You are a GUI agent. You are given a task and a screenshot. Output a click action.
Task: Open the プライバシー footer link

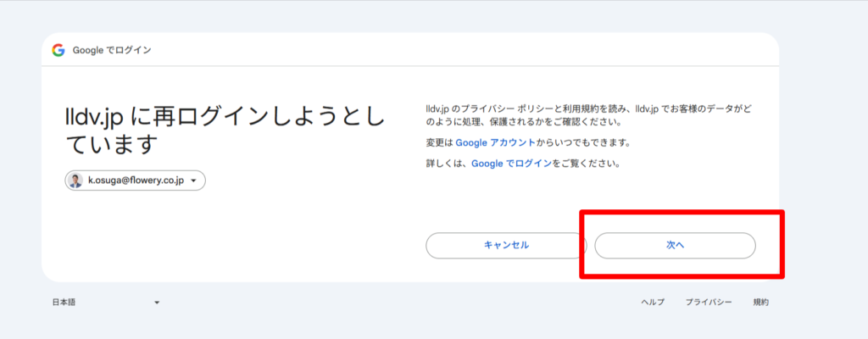pos(708,303)
